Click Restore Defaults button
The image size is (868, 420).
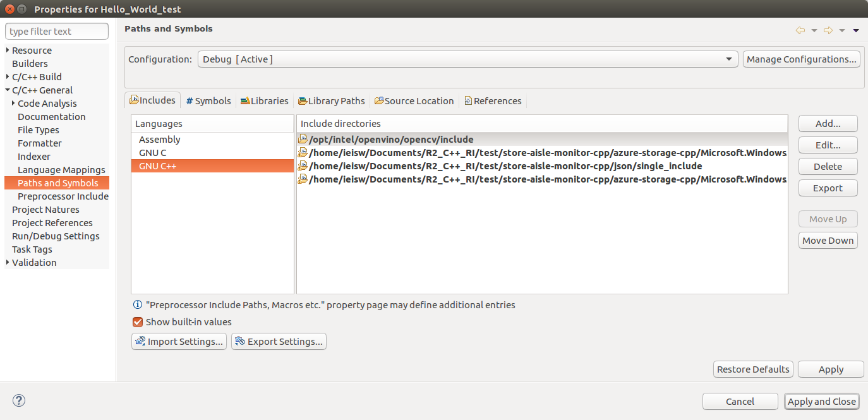pos(753,369)
